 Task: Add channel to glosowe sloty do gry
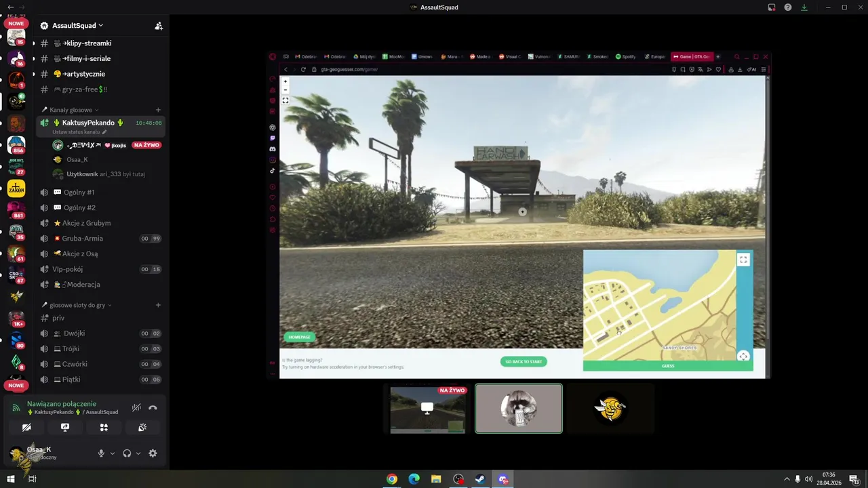point(158,305)
